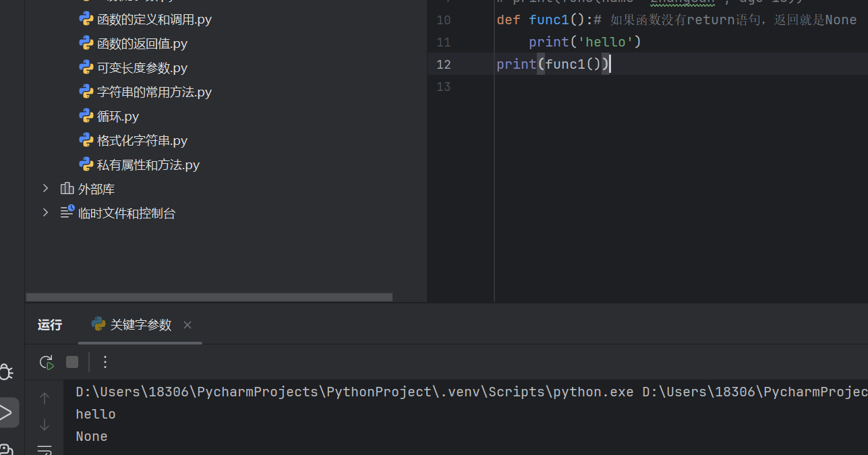Open the three-dot run options menu
The image size is (868, 455).
point(105,362)
